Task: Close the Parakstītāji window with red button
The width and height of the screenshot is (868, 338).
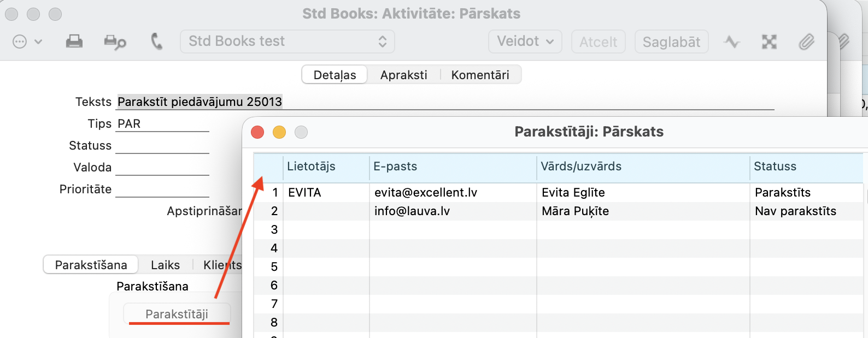Action: pyautogui.click(x=257, y=132)
